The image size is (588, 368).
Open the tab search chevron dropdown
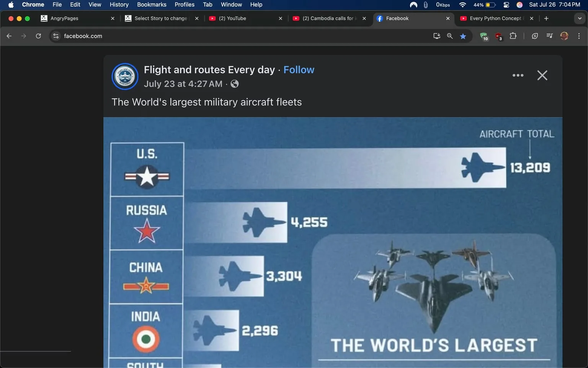pos(580,18)
